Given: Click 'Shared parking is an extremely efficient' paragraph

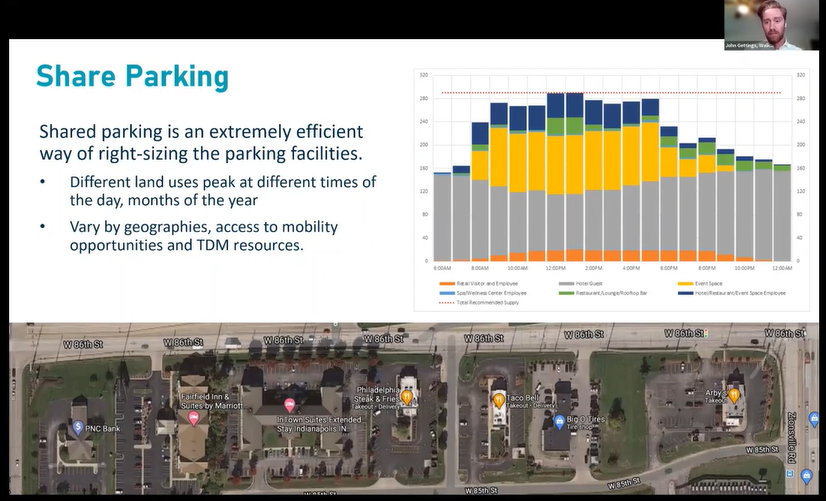Looking at the screenshot, I should (x=201, y=142).
